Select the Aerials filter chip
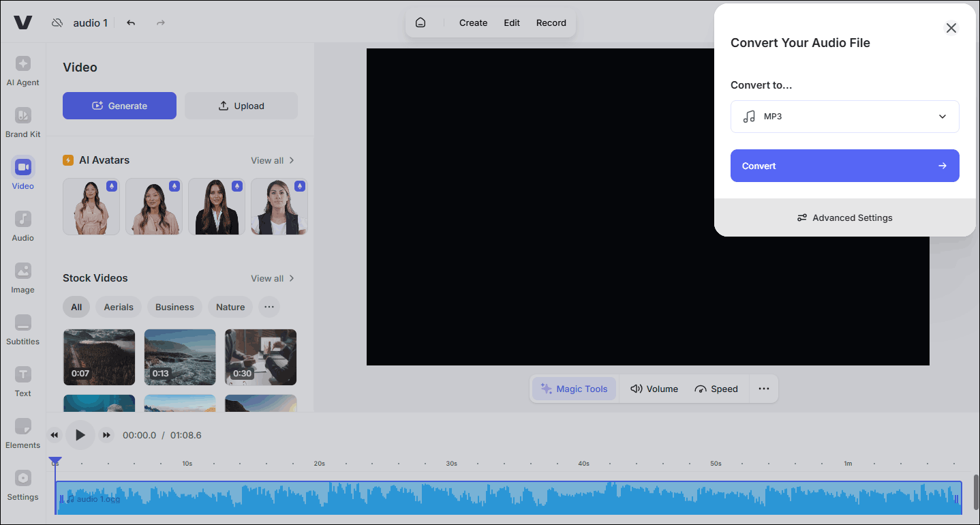Viewport: 980px width, 525px height. (119, 307)
